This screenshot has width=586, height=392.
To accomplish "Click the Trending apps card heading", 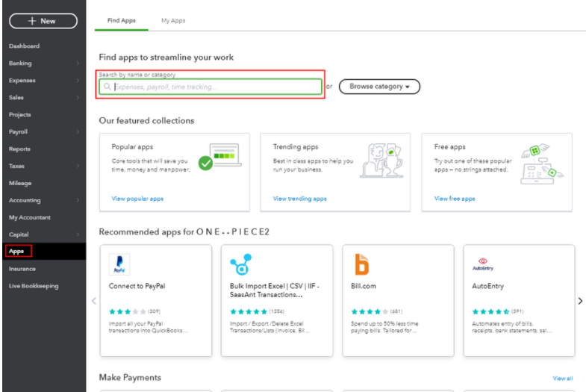I will 296,147.
